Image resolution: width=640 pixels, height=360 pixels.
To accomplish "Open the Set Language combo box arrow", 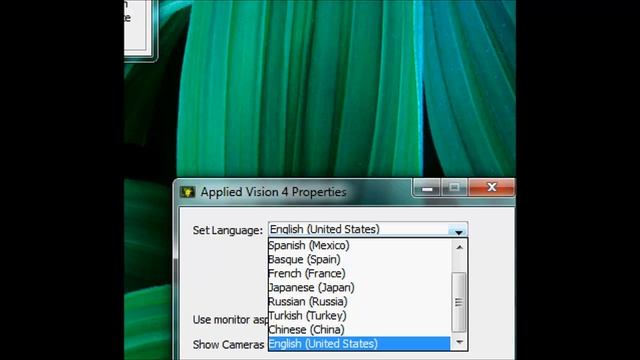I will [x=458, y=230].
